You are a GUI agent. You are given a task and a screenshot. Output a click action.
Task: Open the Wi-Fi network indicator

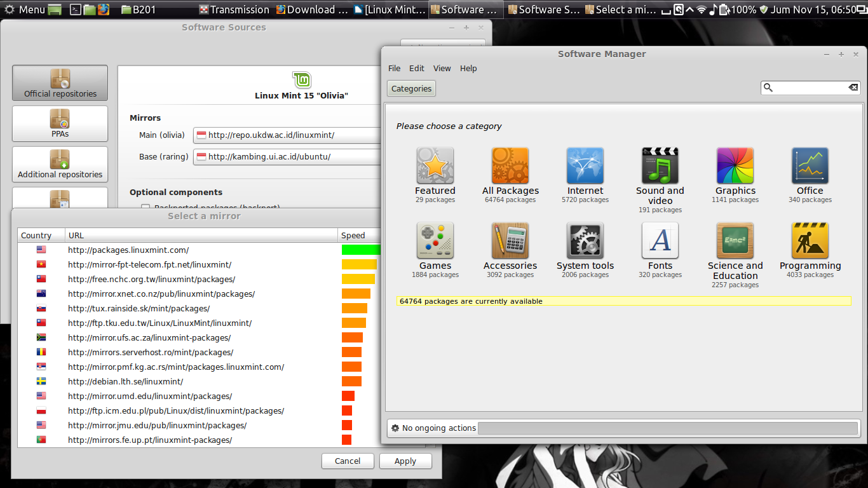[x=702, y=10]
